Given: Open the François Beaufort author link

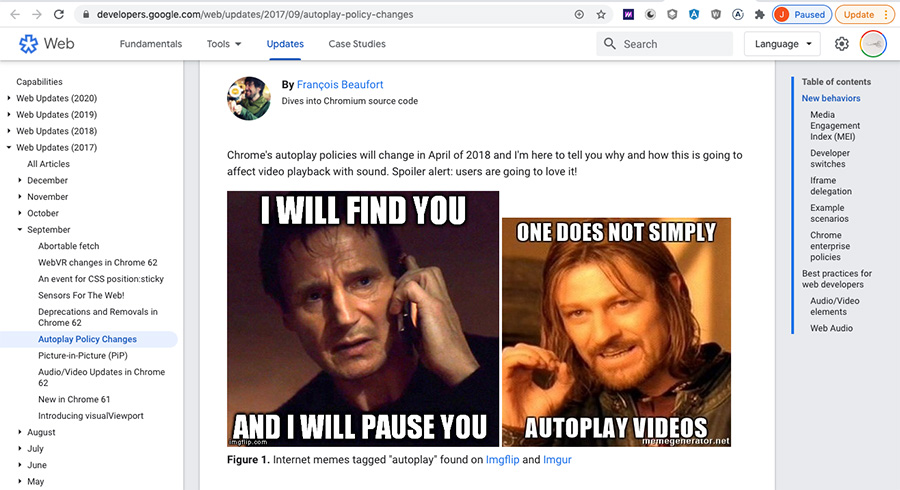Looking at the screenshot, I should [340, 84].
